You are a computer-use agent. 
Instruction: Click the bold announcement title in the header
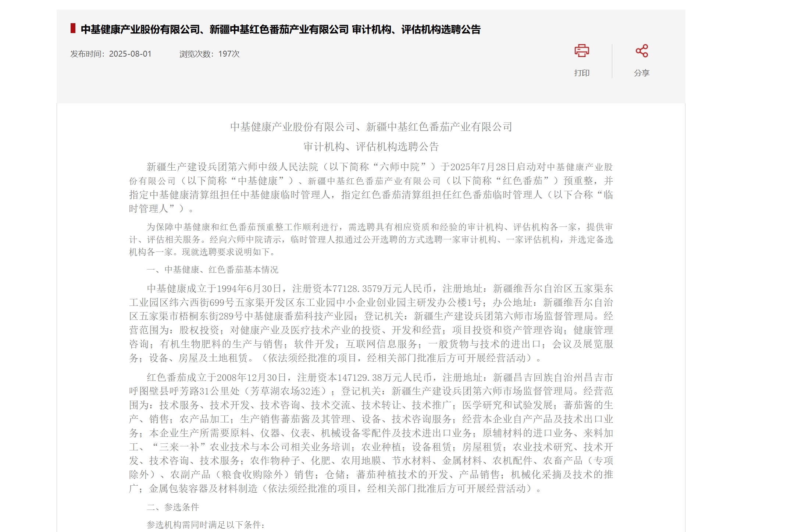pos(281,29)
